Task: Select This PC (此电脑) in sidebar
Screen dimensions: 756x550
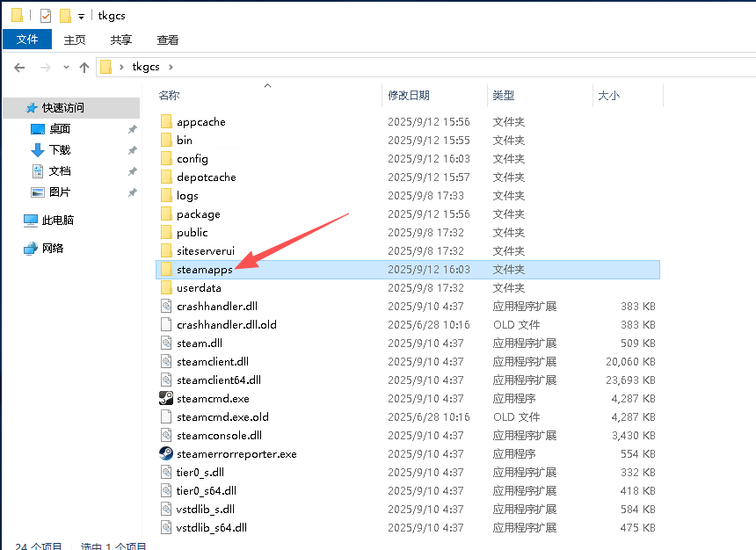Action: [57, 221]
